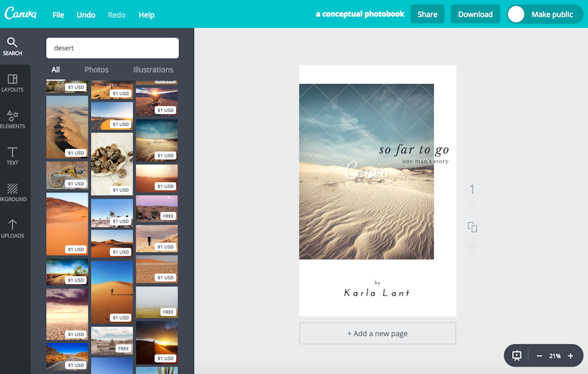The width and height of the screenshot is (588, 374).
Task: Open the File menu
Action: click(x=58, y=15)
